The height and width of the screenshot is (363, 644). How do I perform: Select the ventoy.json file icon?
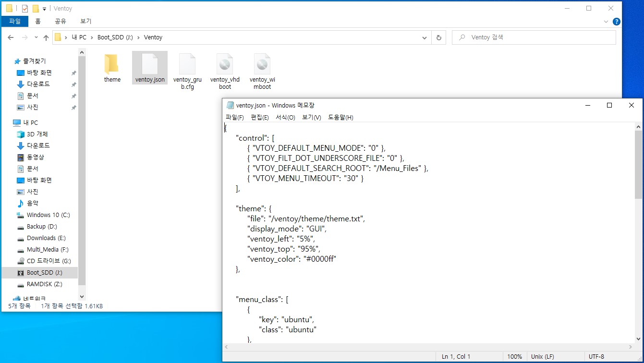pyautogui.click(x=149, y=63)
